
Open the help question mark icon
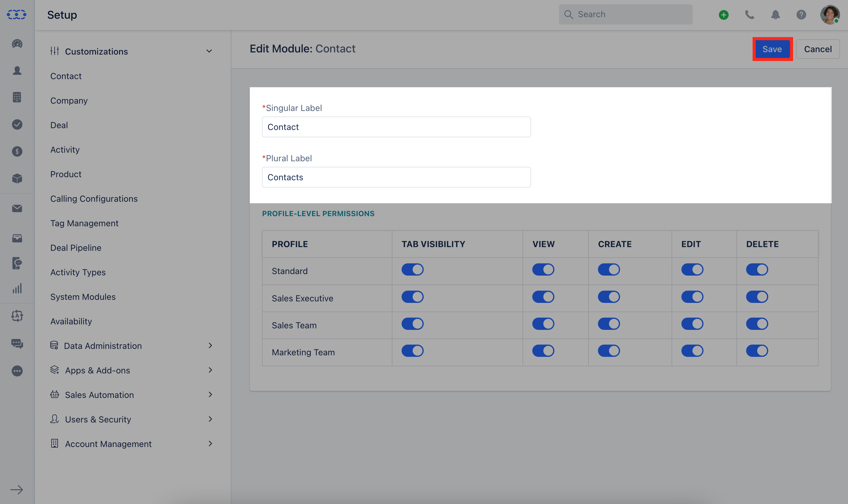[801, 15]
